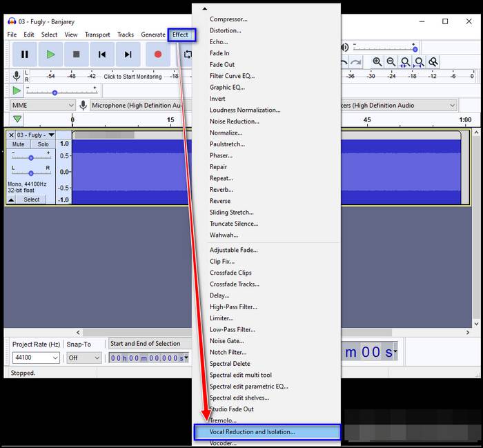Viewport: 483px width, 448px height.
Task: Open the Tracks menu
Action: coord(126,35)
